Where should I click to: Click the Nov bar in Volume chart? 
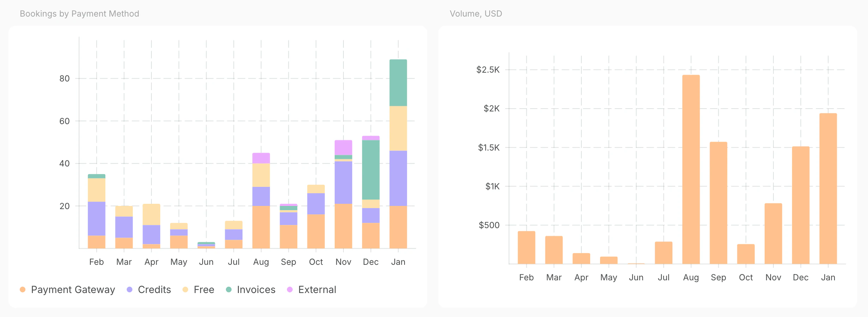[773, 233]
